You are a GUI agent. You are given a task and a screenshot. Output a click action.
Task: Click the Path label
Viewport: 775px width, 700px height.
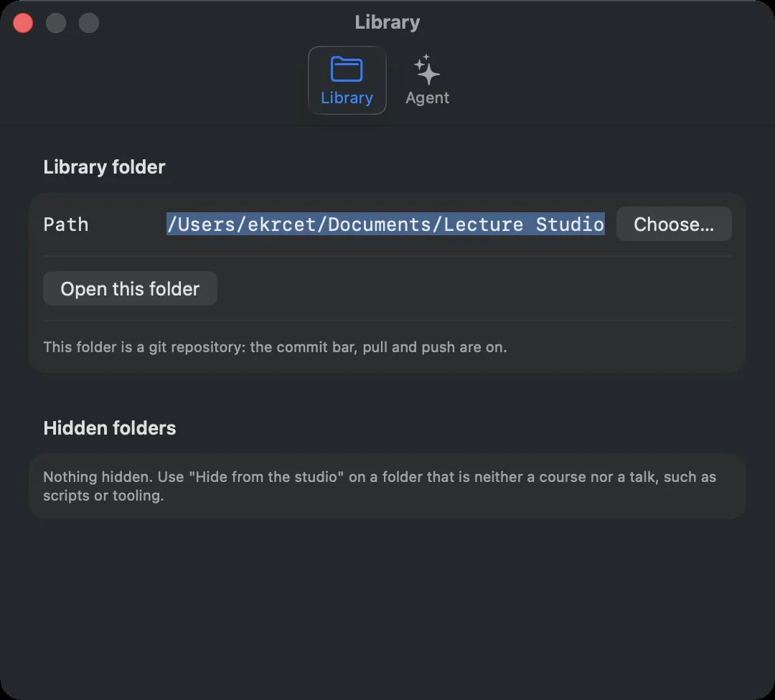(66, 224)
